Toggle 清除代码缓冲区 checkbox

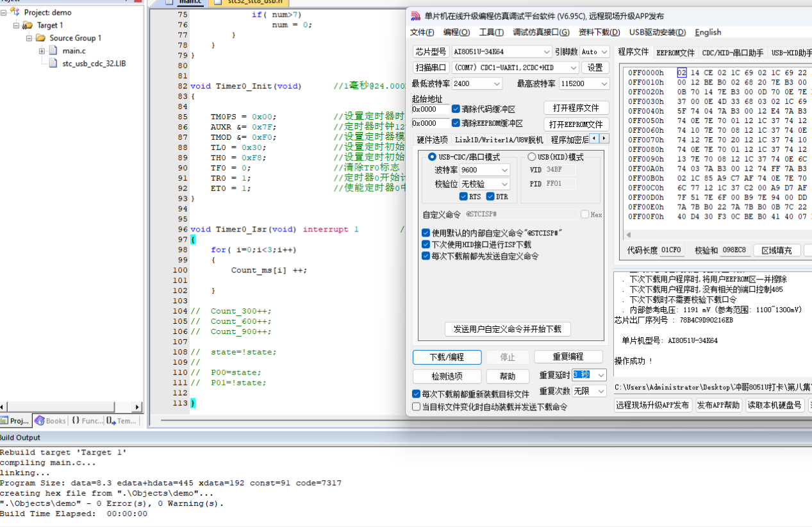(456, 109)
